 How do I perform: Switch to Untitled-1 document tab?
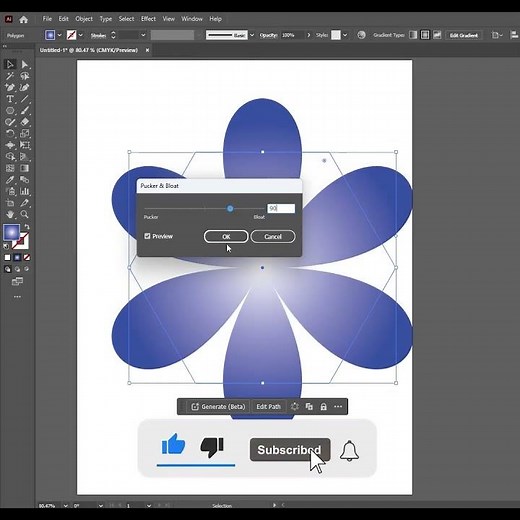(x=89, y=50)
